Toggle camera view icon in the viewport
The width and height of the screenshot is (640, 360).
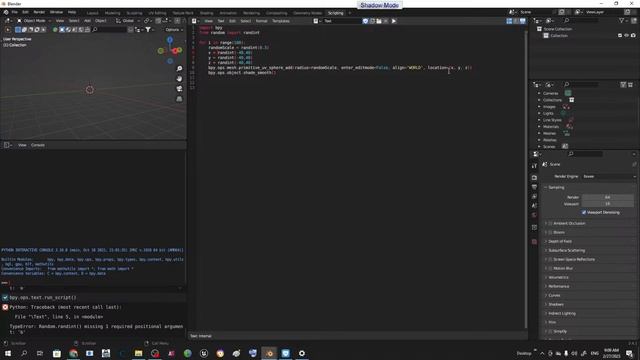click(179, 89)
